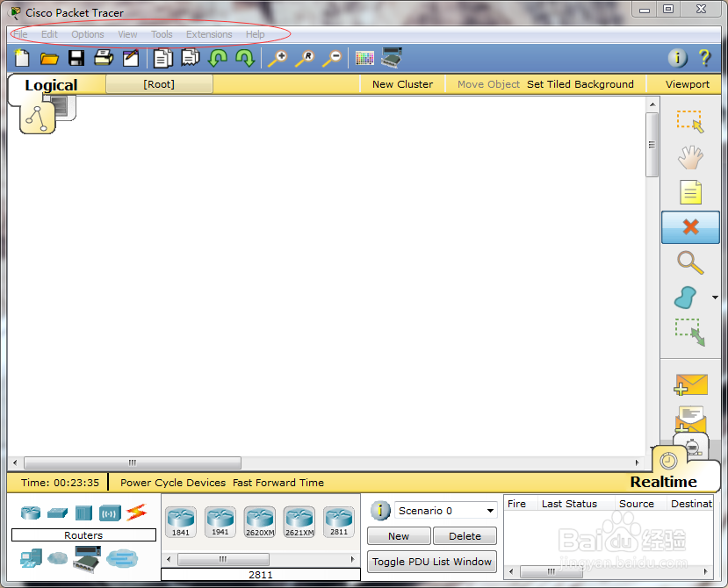Choose the Place Note tool
This screenshot has width=728, height=588.
(x=690, y=192)
